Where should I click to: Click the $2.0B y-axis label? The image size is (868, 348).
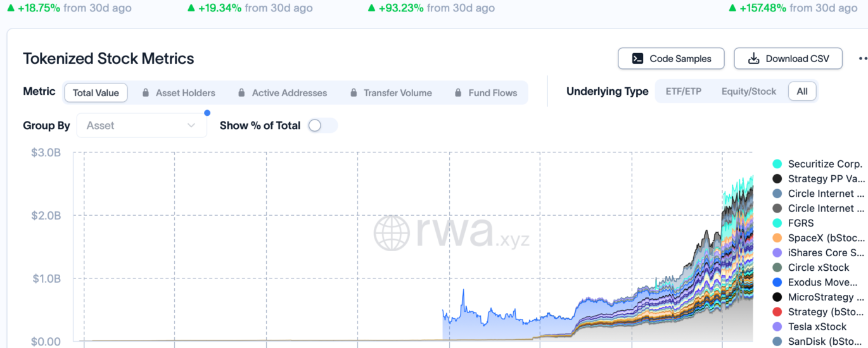click(46, 216)
